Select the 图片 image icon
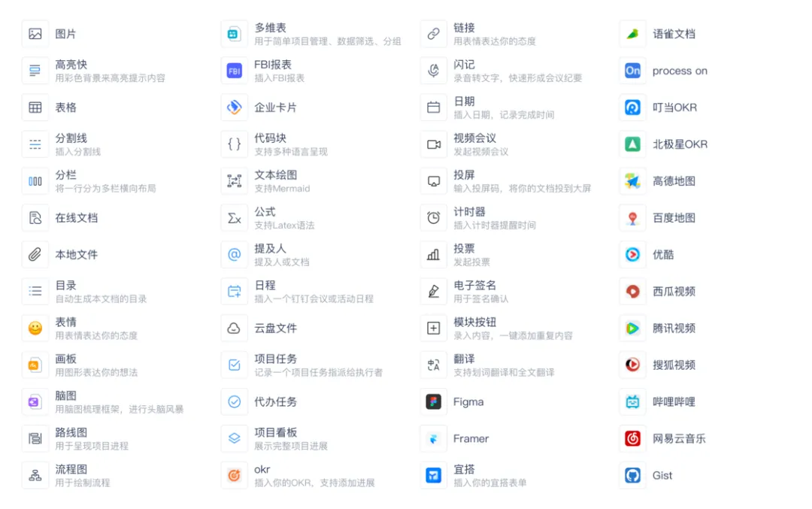The width and height of the screenshot is (812, 509). tap(35, 34)
